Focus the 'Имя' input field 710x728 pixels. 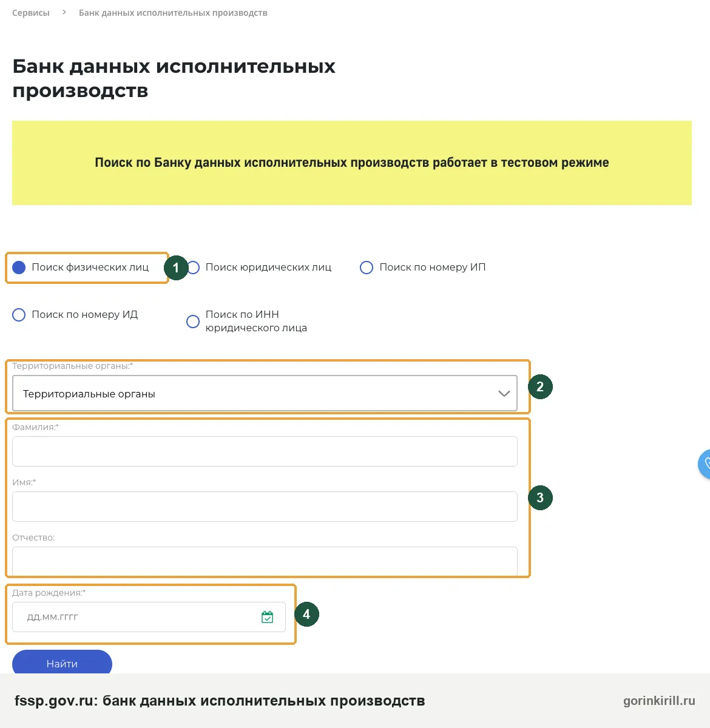(265, 507)
